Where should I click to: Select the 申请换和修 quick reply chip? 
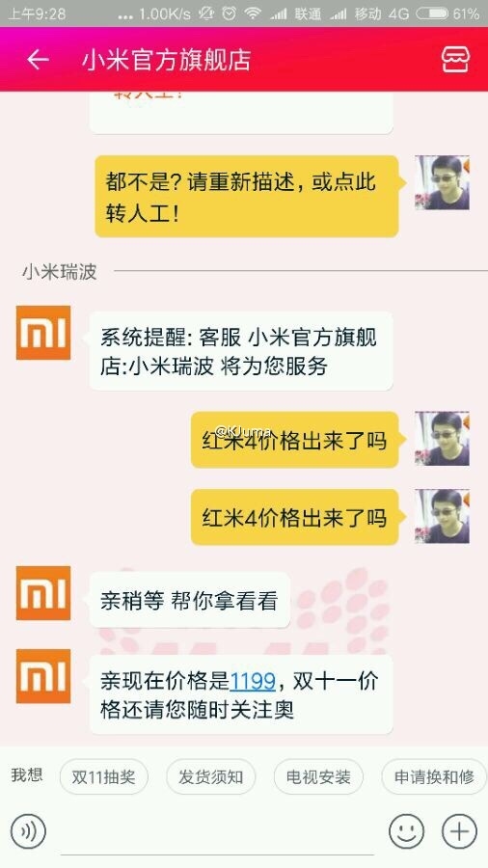[434, 776]
